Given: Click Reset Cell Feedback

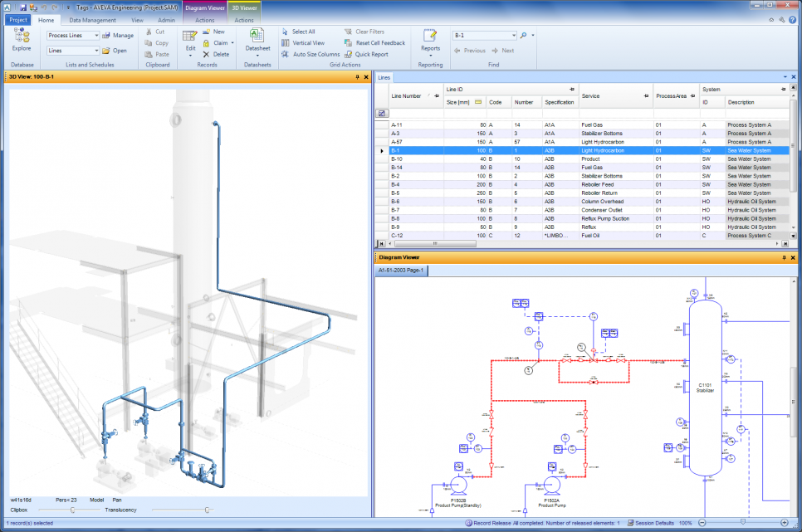Looking at the screenshot, I should coord(349,43).
